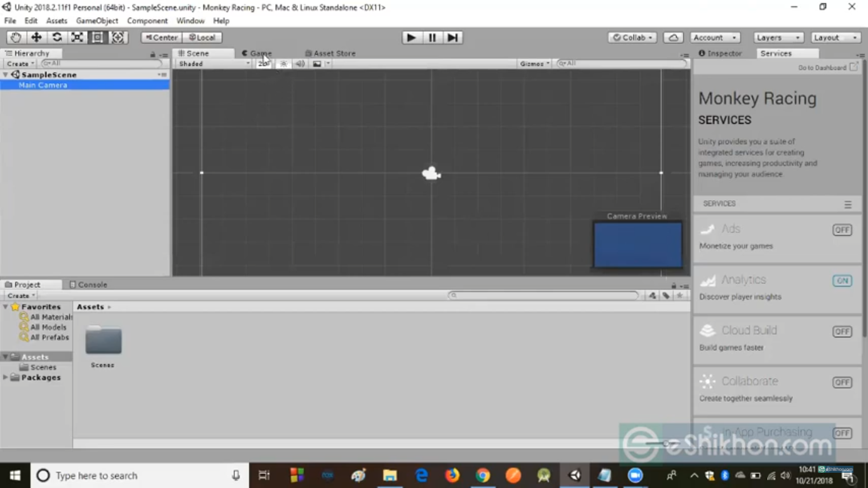
Task: Turn on the Ads service toggle
Action: point(842,230)
